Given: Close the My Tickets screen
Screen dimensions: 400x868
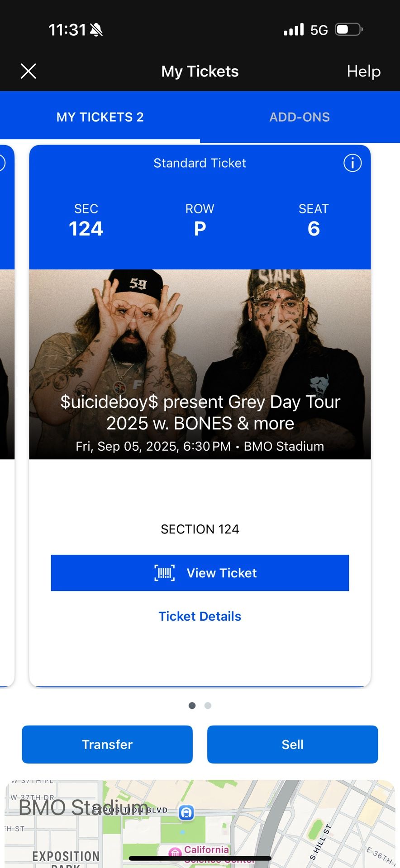Looking at the screenshot, I should 29,71.
